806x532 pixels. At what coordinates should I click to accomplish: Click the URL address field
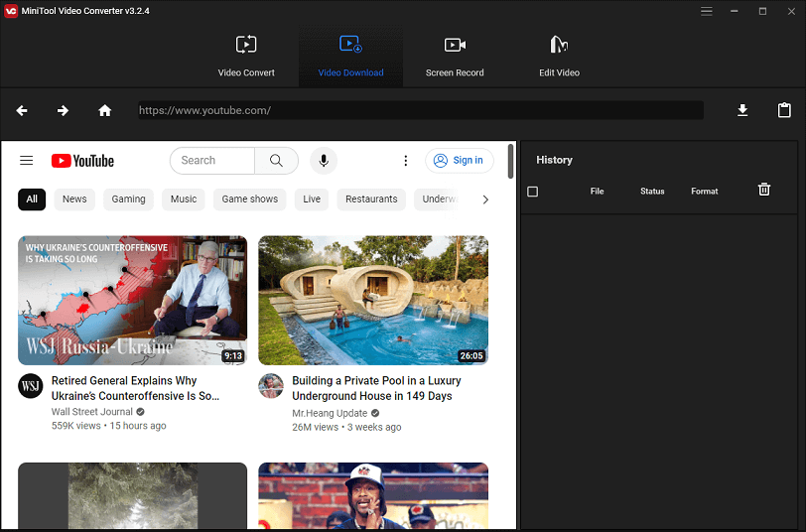(421, 110)
